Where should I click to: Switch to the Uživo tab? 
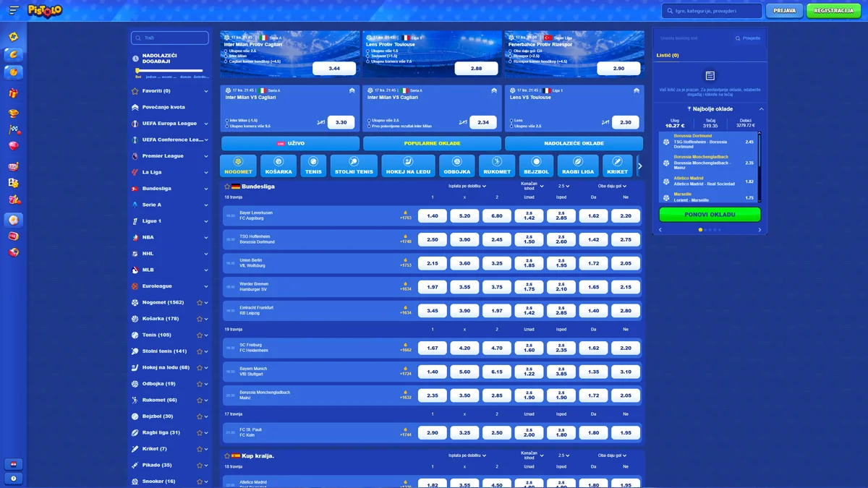(290, 143)
